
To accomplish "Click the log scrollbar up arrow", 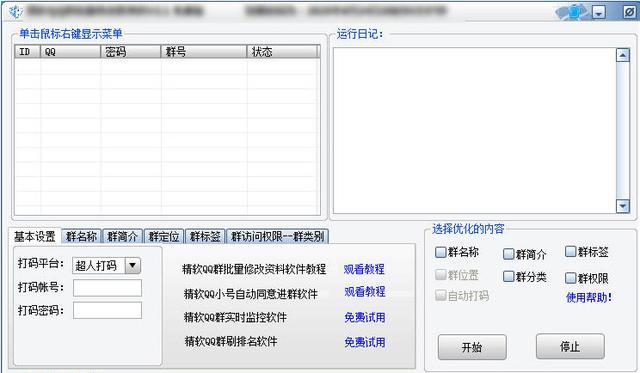I will 622,55.
